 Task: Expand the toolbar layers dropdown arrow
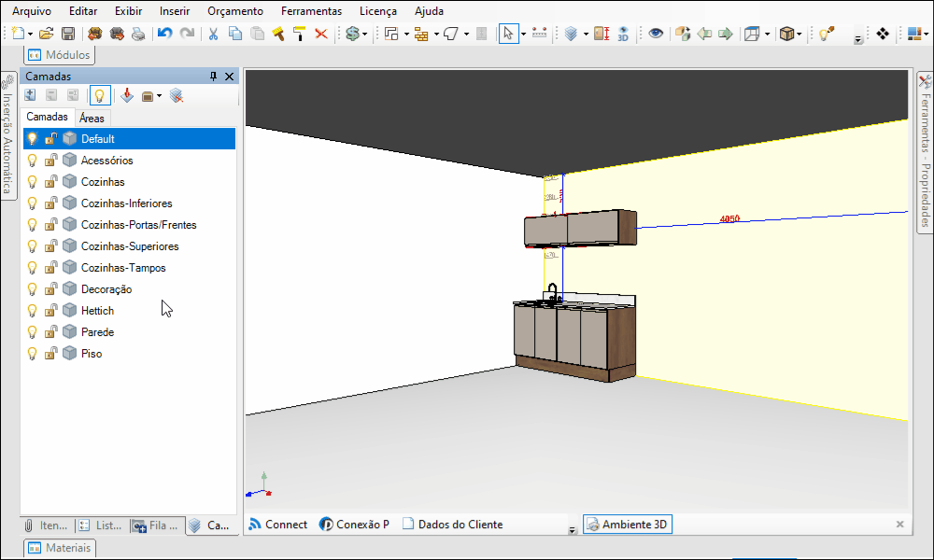[x=587, y=34]
